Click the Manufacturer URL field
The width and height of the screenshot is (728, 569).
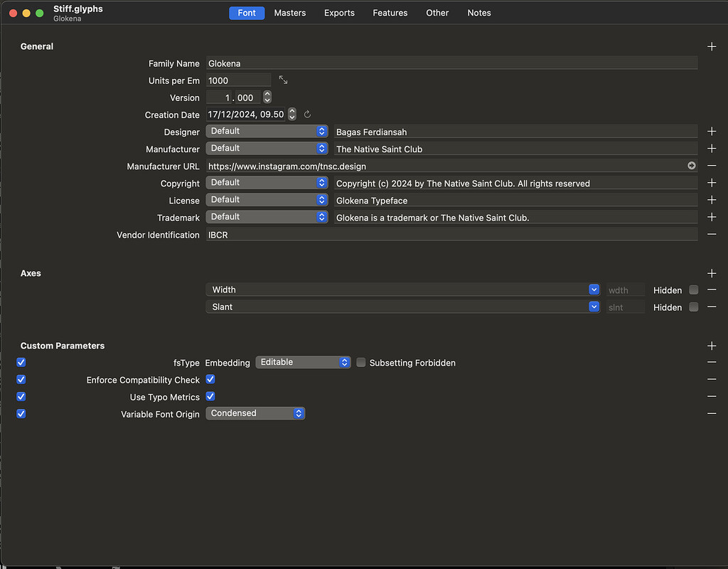451,166
